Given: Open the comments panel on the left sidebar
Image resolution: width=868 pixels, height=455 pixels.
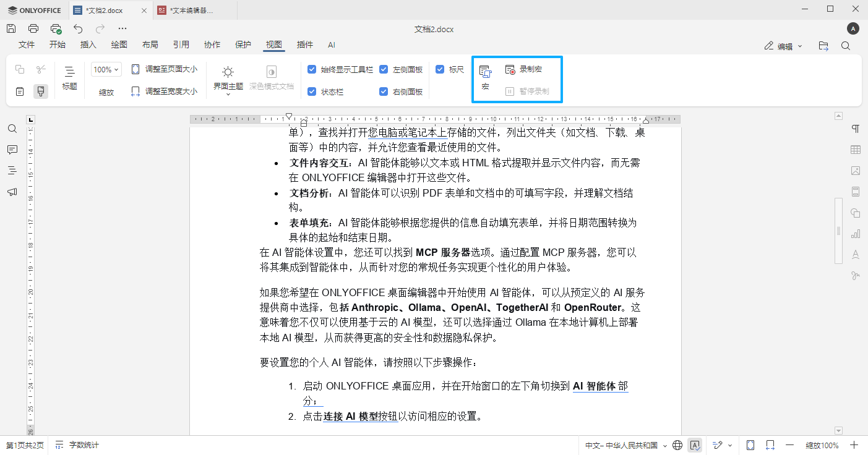Looking at the screenshot, I should point(12,150).
